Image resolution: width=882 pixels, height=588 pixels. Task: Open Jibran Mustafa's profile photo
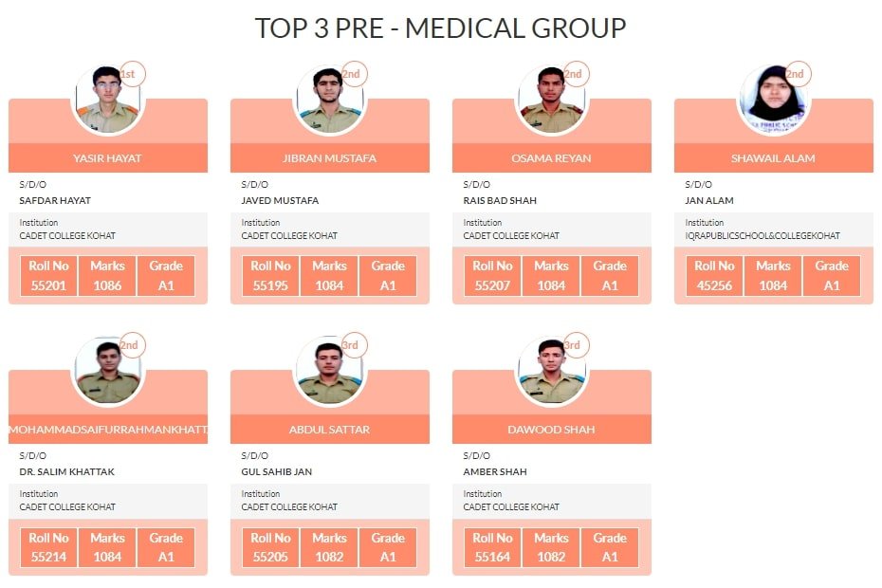pyautogui.click(x=328, y=101)
